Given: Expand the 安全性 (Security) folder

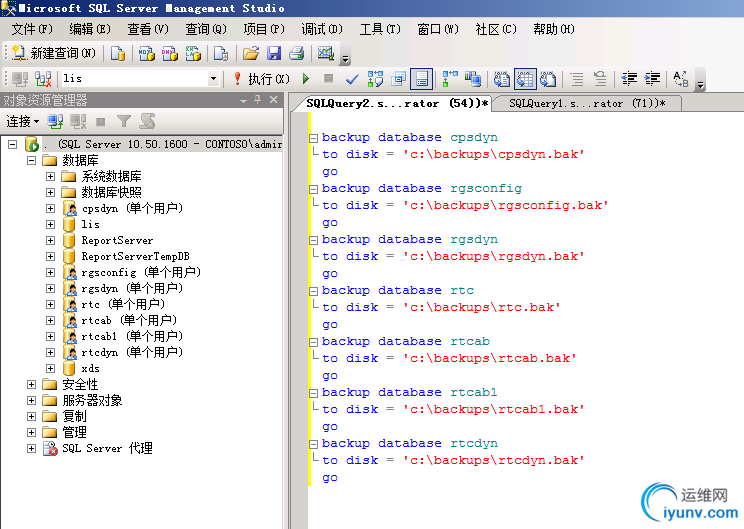Looking at the screenshot, I should tap(31, 384).
